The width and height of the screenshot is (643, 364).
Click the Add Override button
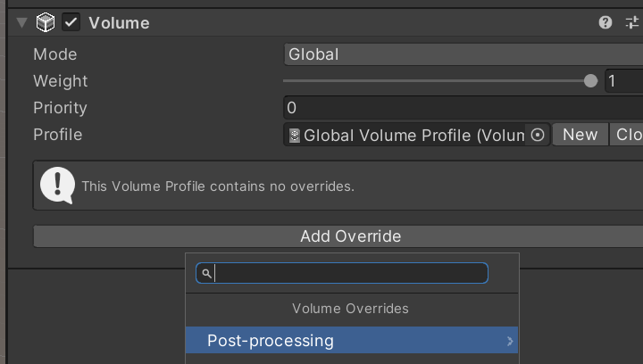(338, 236)
